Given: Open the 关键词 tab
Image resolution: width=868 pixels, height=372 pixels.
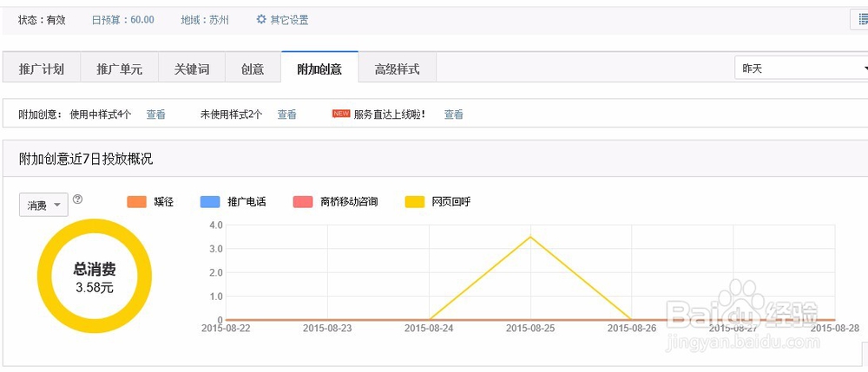Looking at the screenshot, I should [192, 69].
